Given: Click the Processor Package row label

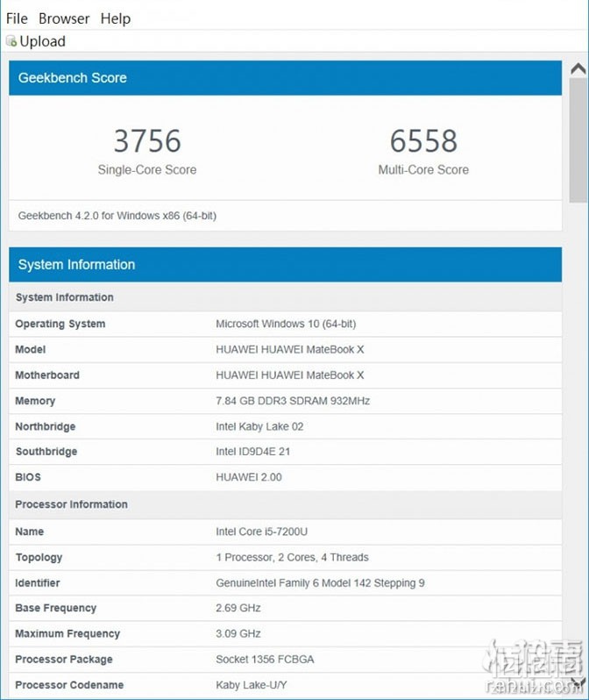Looking at the screenshot, I should tap(64, 660).
